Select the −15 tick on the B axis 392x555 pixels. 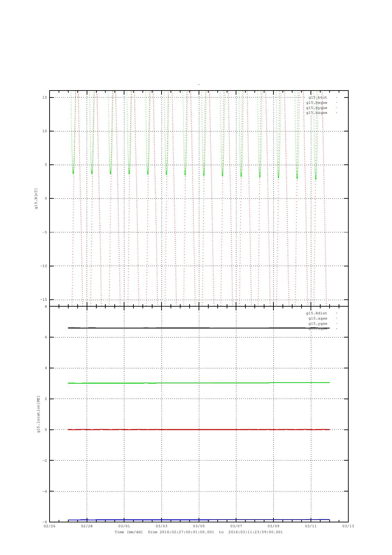click(44, 300)
